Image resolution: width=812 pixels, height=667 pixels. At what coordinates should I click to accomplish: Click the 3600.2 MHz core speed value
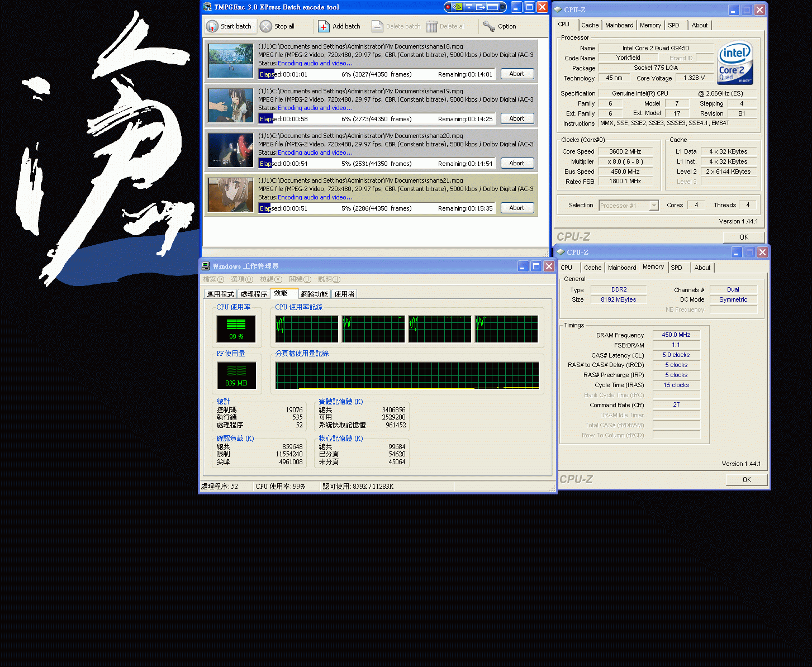tap(625, 151)
